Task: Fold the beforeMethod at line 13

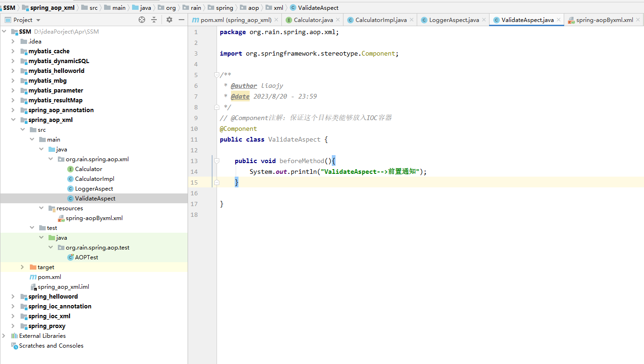Action: point(217,161)
